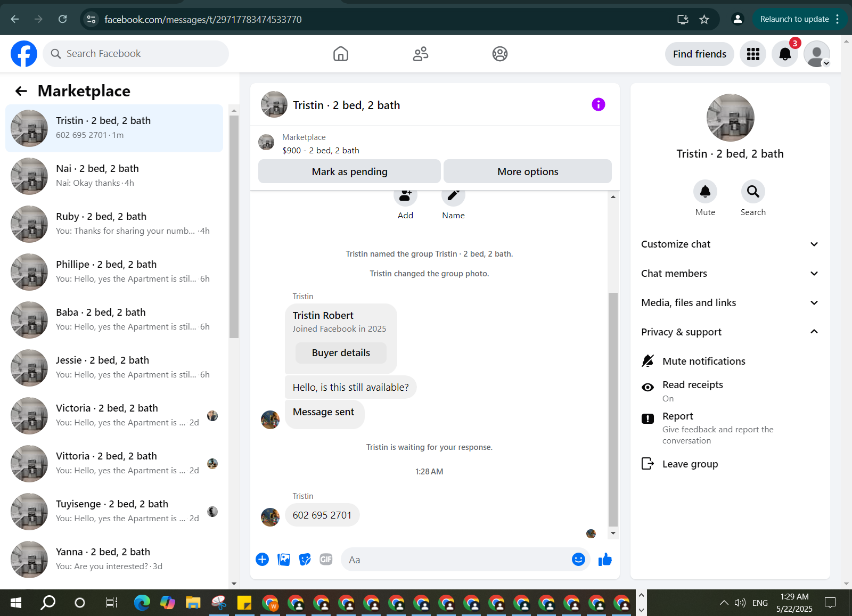Open the Yanna 2 bed, 2 bath conversation

(x=114, y=560)
